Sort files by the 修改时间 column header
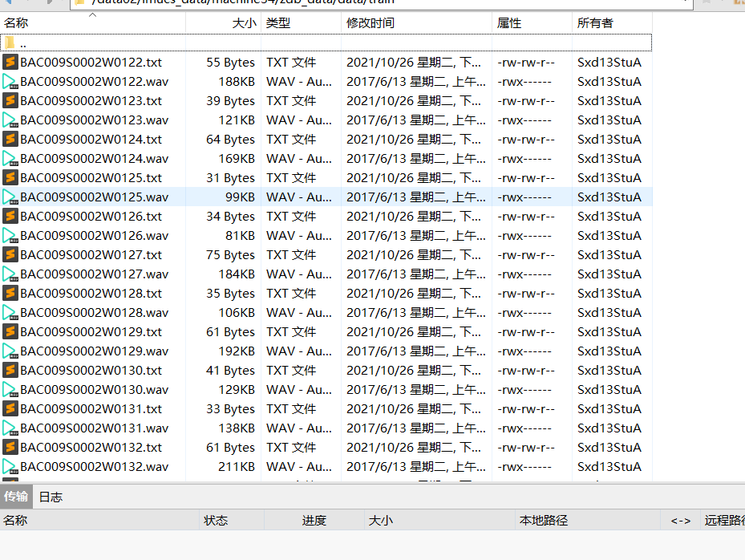The image size is (745, 560). point(369,22)
